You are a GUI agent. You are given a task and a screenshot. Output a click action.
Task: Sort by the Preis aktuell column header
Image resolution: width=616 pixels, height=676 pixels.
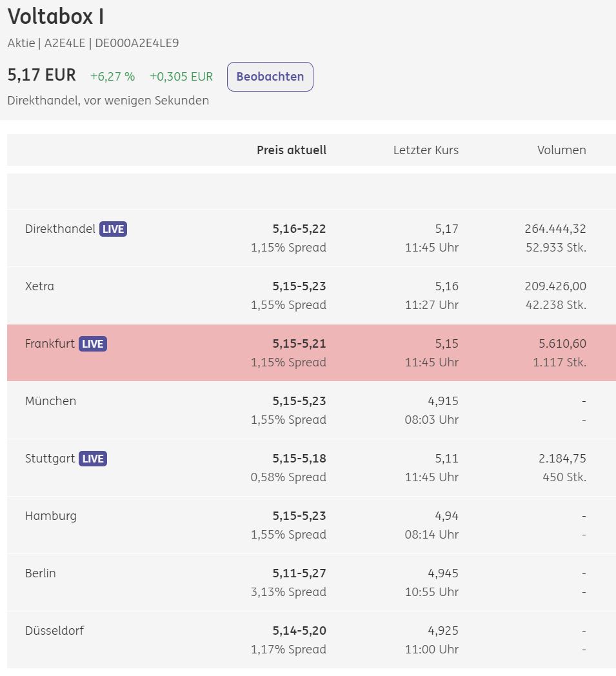click(x=292, y=150)
